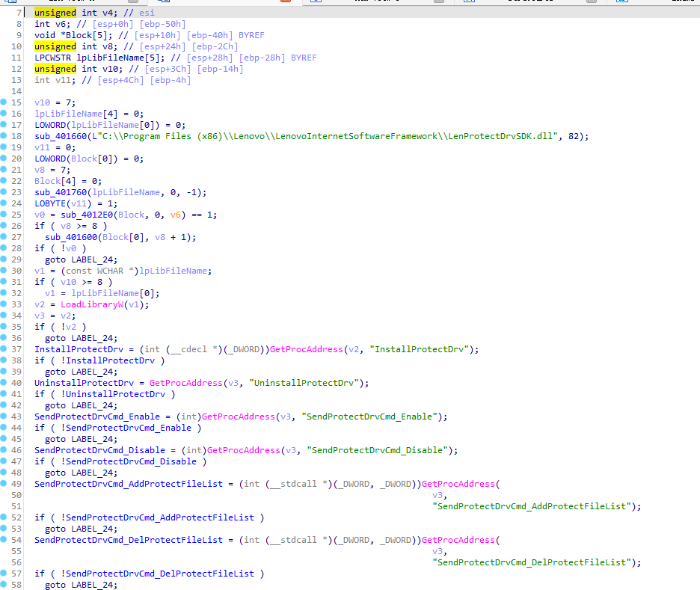This screenshot has width=700, height=590.
Task: Click the "SendProtectDrvCmd_AddProtectFileList" string on line 51
Action: [x=532, y=506]
